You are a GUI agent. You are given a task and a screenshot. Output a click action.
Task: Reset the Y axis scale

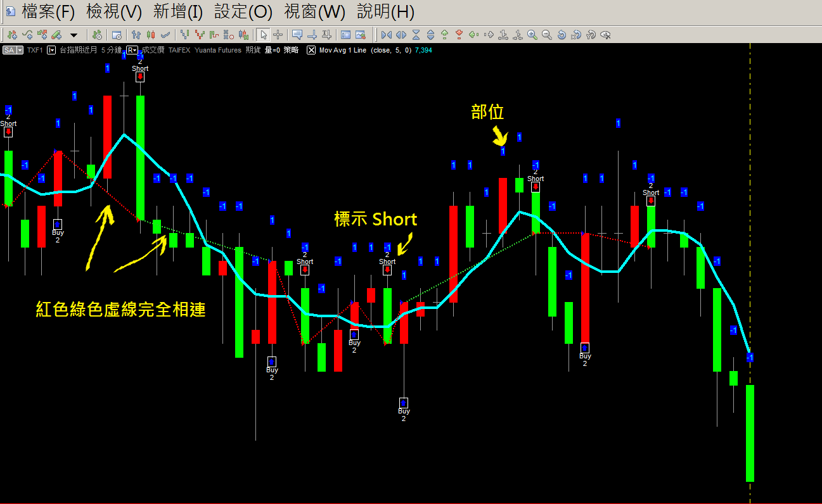(x=591, y=35)
